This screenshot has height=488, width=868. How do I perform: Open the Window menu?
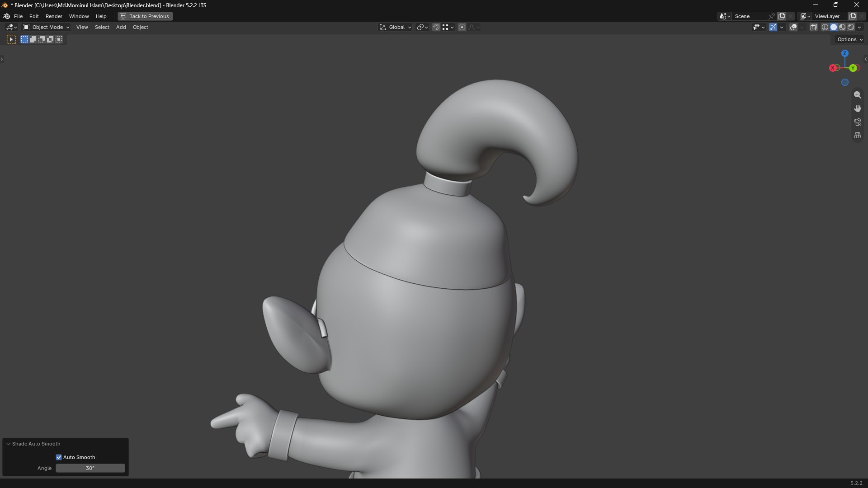point(79,16)
